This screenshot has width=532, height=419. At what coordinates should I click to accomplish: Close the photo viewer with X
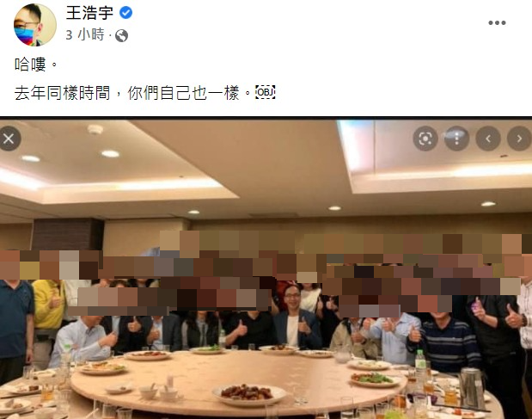click(x=9, y=139)
